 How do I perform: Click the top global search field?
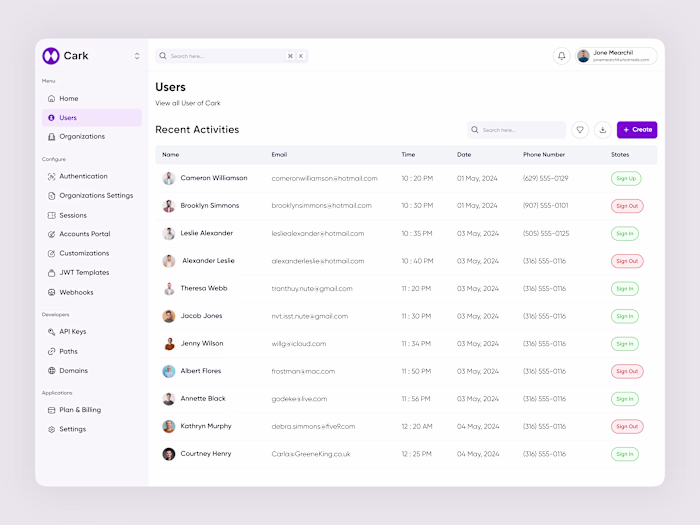tap(232, 56)
